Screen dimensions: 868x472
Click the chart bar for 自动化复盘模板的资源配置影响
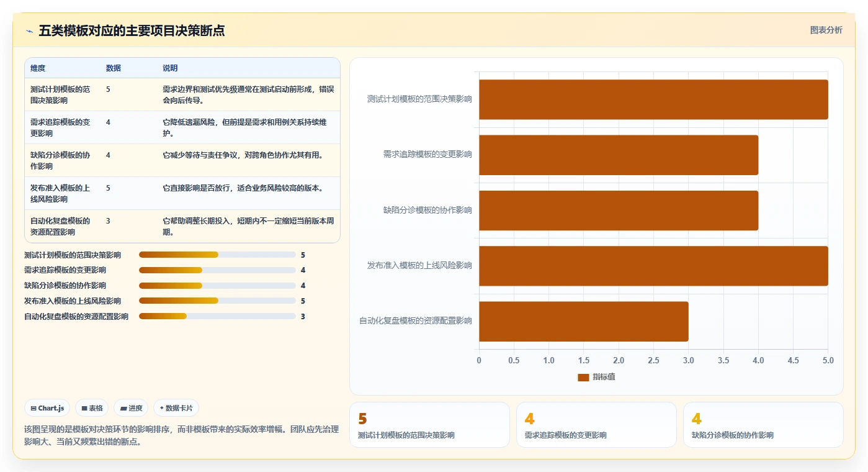coord(584,321)
